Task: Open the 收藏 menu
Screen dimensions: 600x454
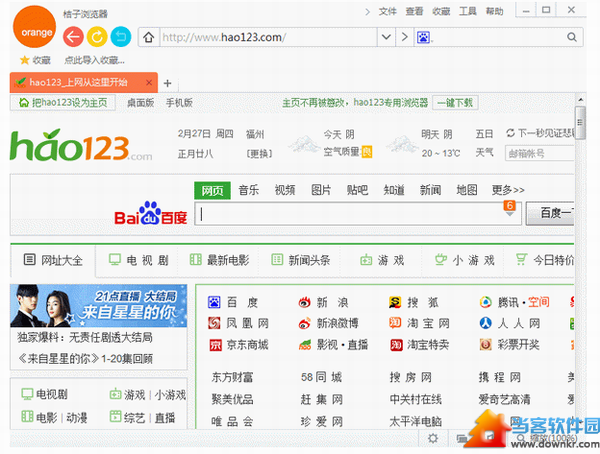Action: click(441, 11)
